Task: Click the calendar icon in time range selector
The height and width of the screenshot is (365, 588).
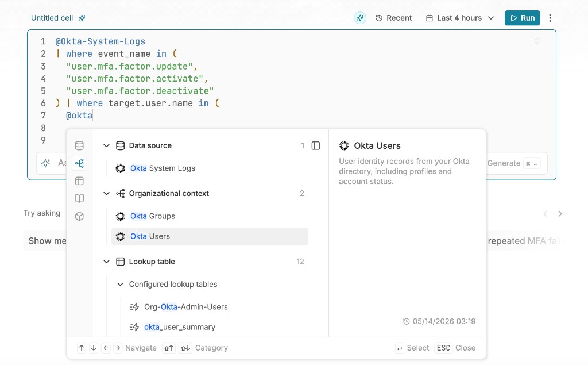Action: (430, 18)
